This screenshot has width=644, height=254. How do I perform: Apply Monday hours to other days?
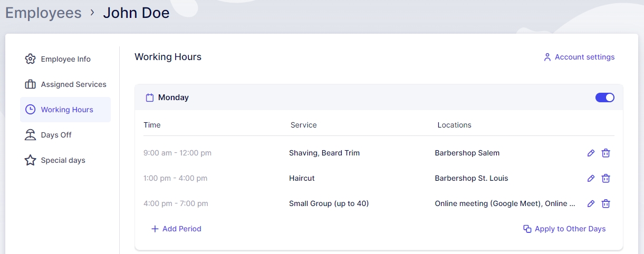point(564,229)
